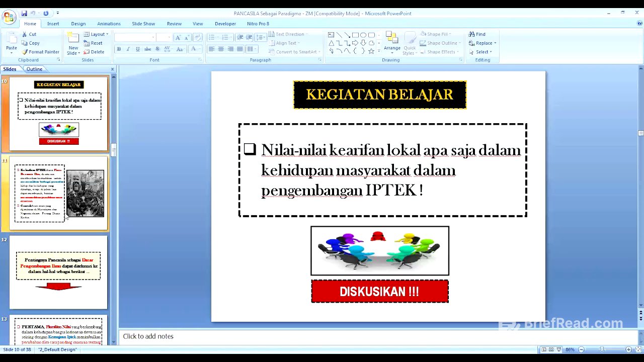Image resolution: width=644 pixels, height=362 pixels.
Task: Open the Layout dropdown in Slides group
Action: point(95,34)
